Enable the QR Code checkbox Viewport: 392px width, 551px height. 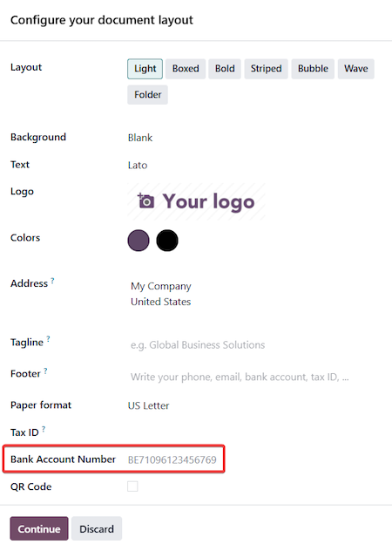132,486
